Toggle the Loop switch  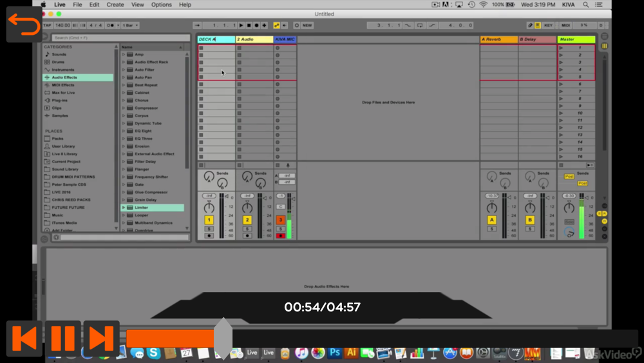tap(420, 25)
